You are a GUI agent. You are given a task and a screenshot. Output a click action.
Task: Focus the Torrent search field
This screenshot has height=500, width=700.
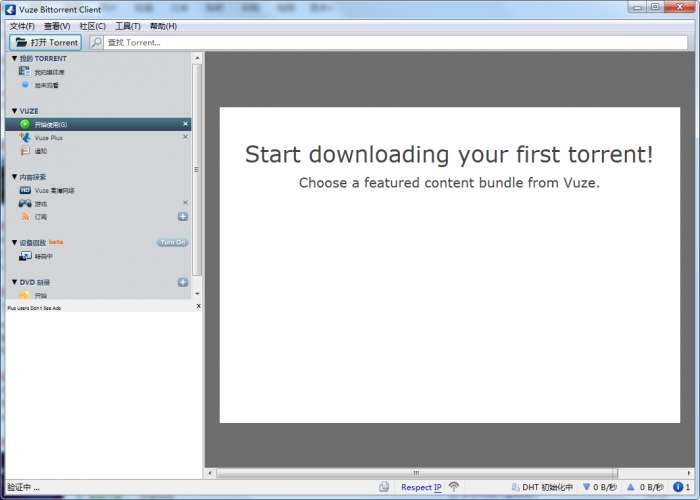pos(395,42)
